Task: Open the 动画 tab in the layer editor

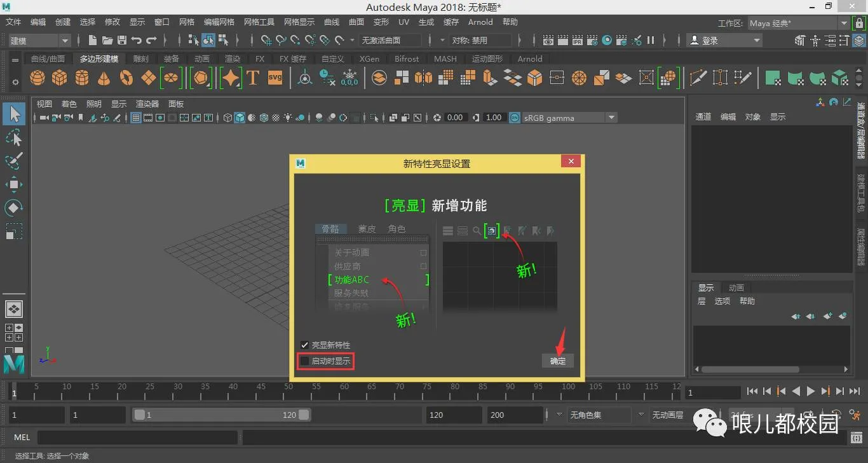Action: (x=736, y=287)
